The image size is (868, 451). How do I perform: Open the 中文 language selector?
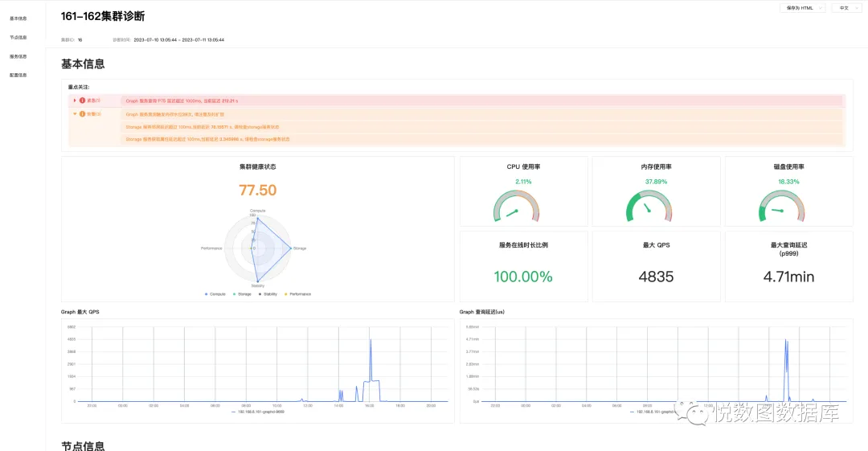(846, 8)
